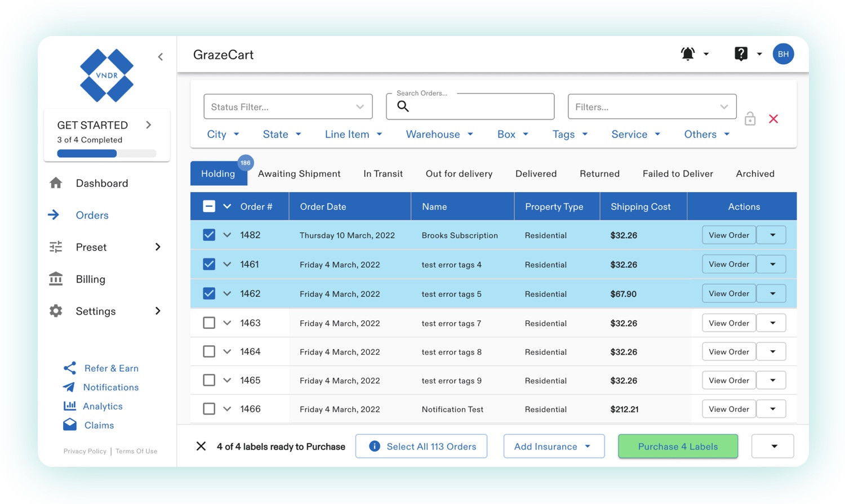The height and width of the screenshot is (504, 845).
Task: Click View Order for order 1482
Action: [729, 235]
